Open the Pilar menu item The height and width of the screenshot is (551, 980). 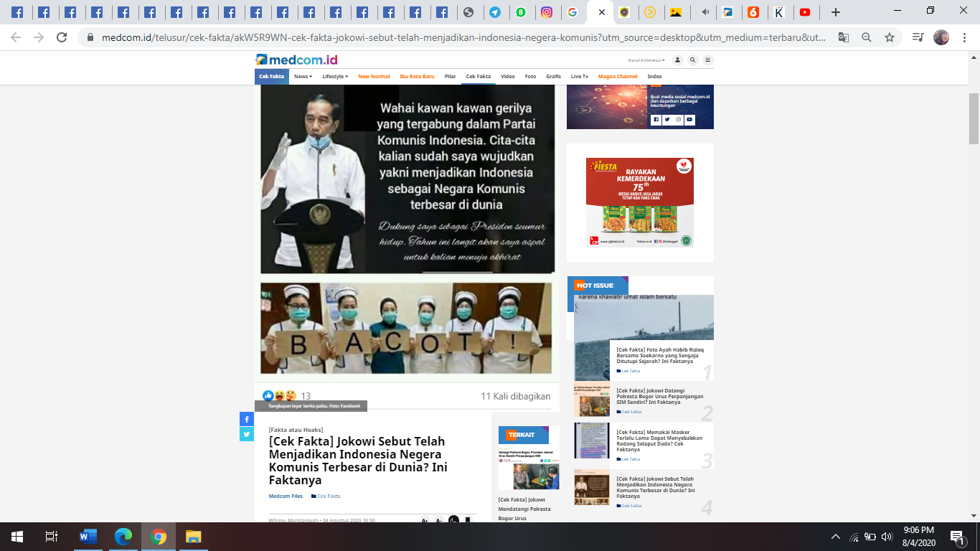(x=450, y=76)
